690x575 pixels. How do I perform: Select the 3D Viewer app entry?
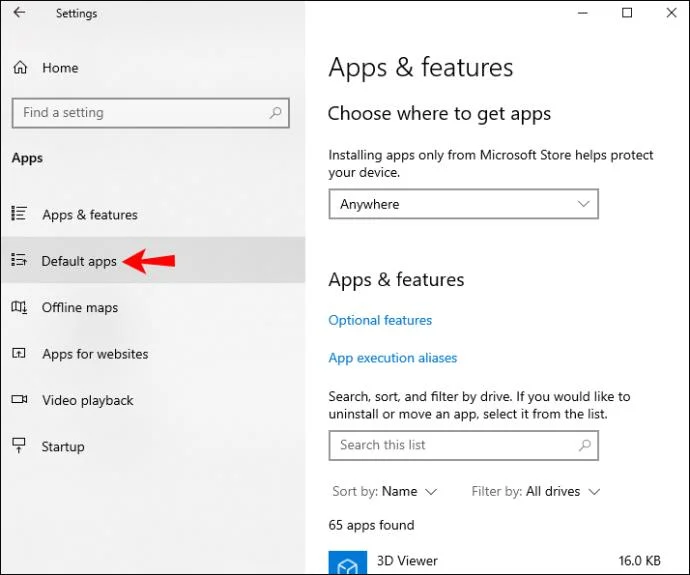point(495,562)
